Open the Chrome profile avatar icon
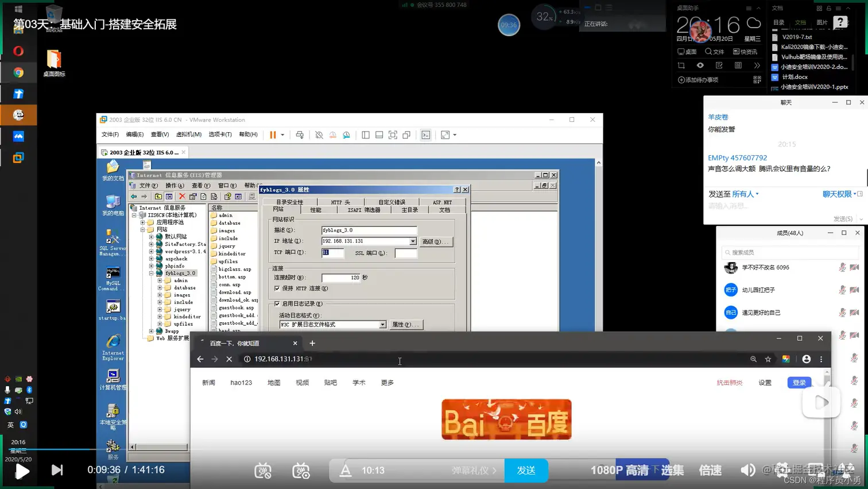The height and width of the screenshot is (489, 868). (807, 359)
